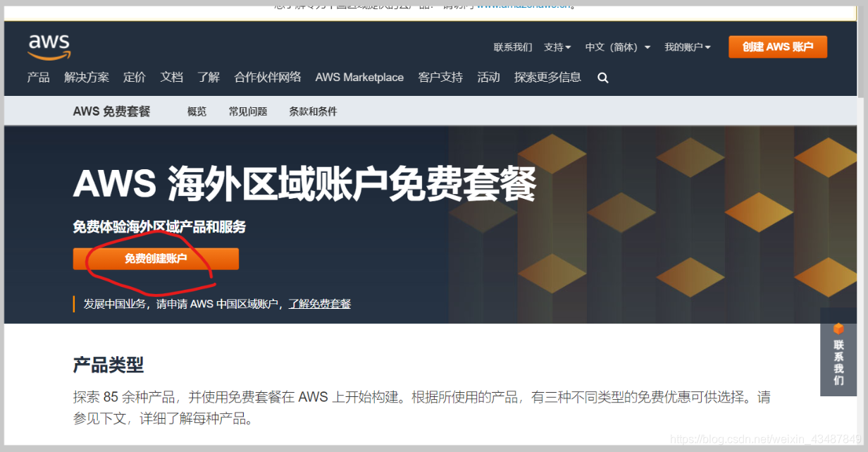Open the 产品 menu
868x452 pixels.
(x=38, y=77)
